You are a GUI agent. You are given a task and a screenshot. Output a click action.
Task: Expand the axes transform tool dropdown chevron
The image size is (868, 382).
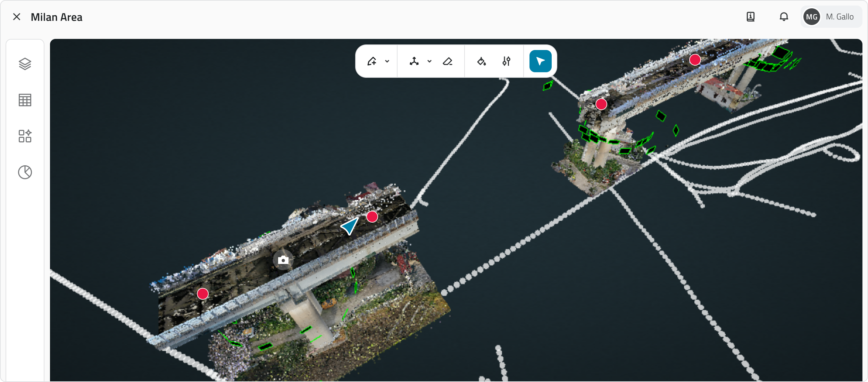(429, 61)
